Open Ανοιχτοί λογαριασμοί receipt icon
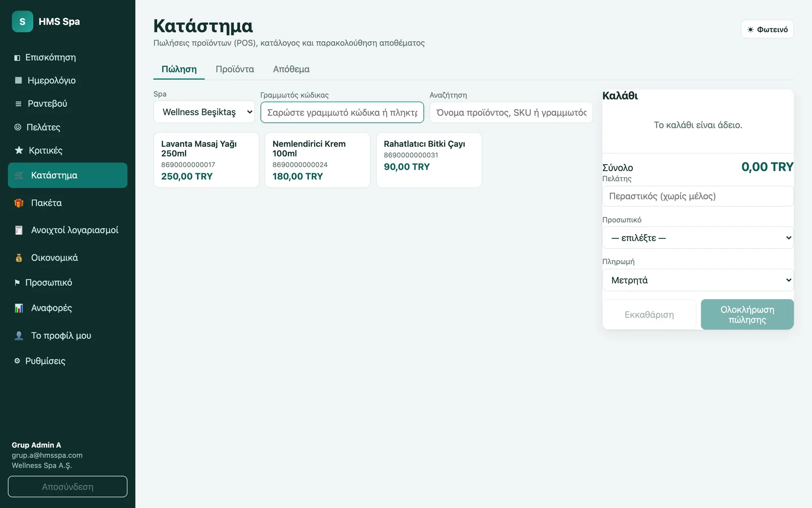 click(x=19, y=231)
